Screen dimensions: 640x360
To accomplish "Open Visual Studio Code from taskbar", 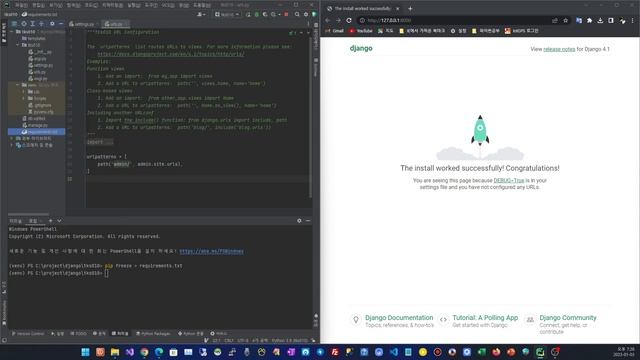I will tap(393, 352).
